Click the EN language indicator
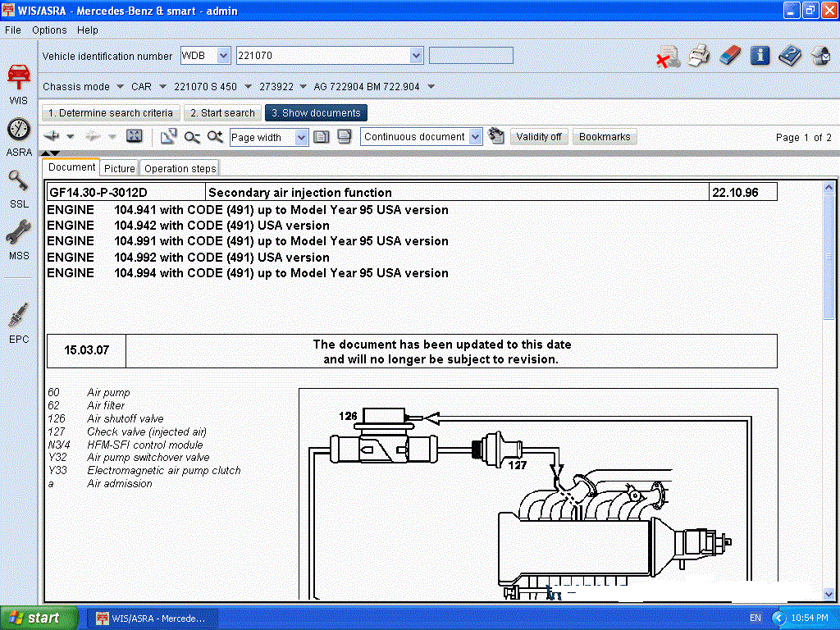The width and height of the screenshot is (840, 630). click(x=756, y=618)
